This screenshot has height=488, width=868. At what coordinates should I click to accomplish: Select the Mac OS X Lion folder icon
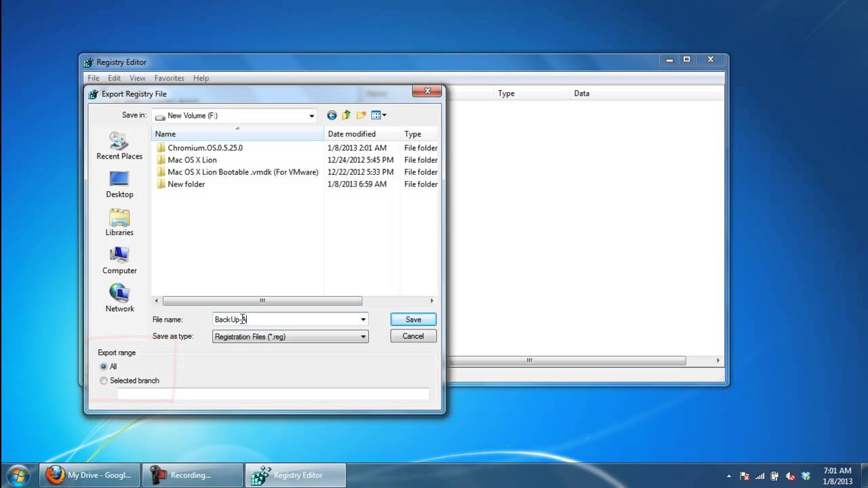click(161, 160)
